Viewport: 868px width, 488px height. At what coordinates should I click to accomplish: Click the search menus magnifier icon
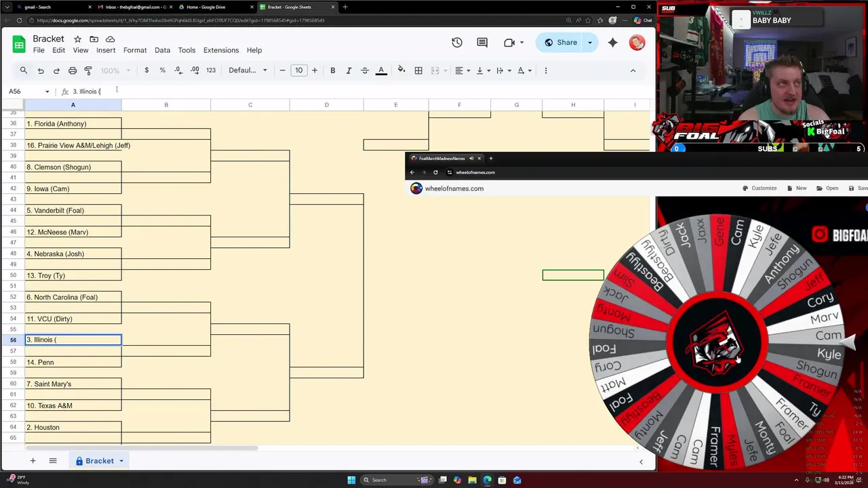coord(24,70)
